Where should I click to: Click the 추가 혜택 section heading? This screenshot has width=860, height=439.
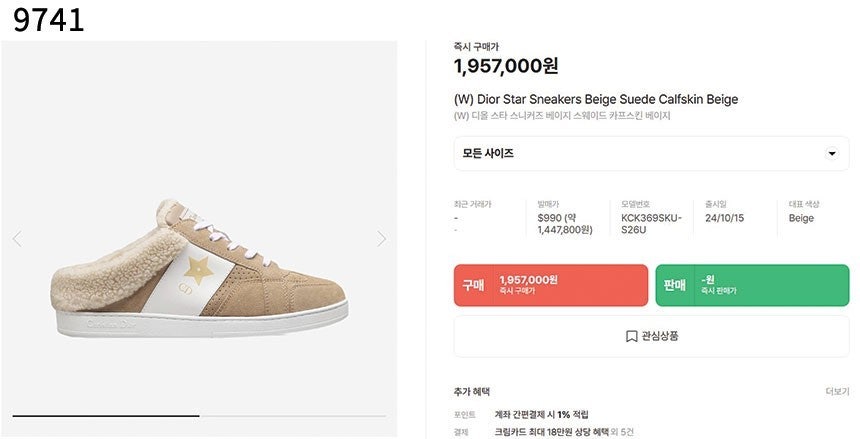[x=472, y=391]
